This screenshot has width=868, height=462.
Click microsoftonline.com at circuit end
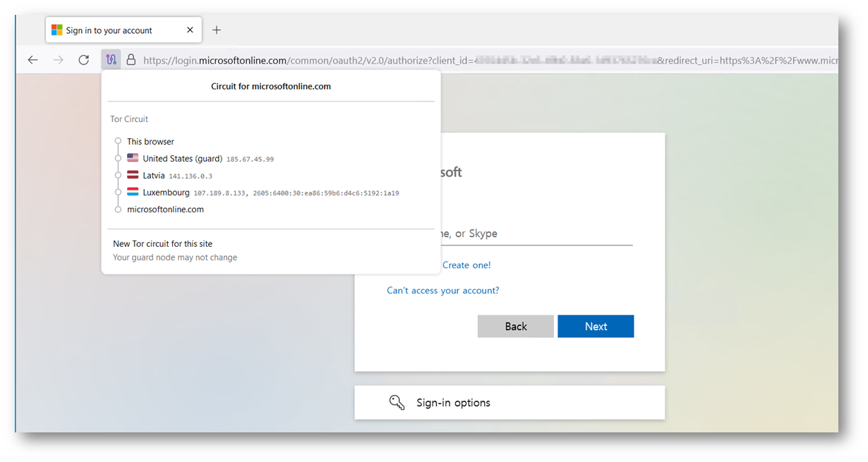(x=165, y=209)
